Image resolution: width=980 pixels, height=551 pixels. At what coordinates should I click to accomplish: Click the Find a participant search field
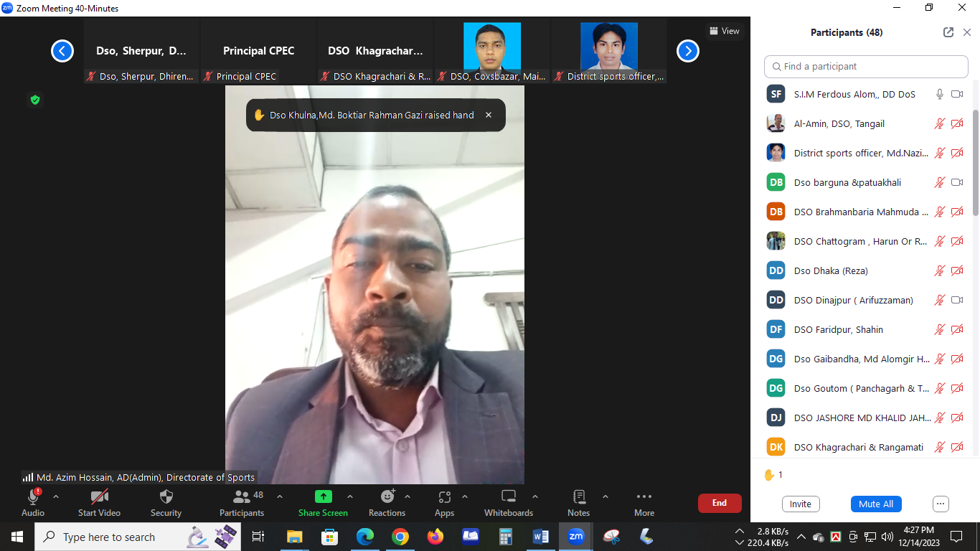coord(866,66)
